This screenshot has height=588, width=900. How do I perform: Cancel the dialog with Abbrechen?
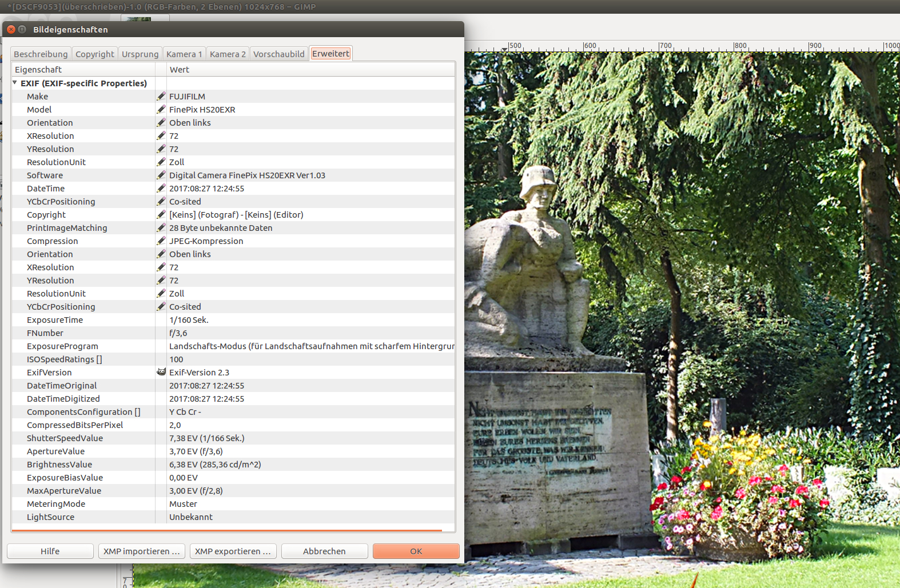(x=325, y=551)
